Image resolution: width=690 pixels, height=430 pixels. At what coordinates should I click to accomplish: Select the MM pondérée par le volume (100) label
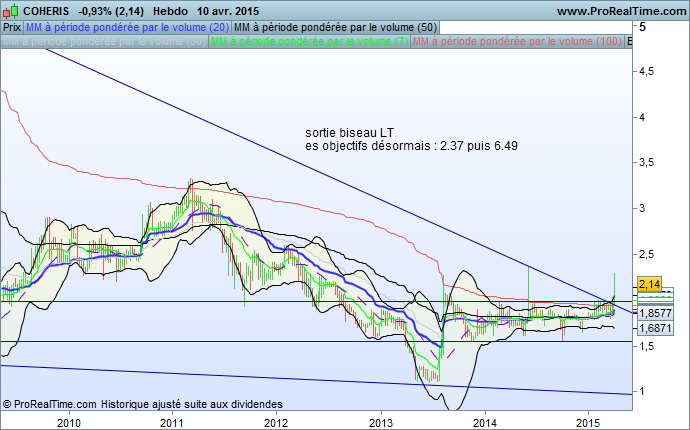coord(518,41)
